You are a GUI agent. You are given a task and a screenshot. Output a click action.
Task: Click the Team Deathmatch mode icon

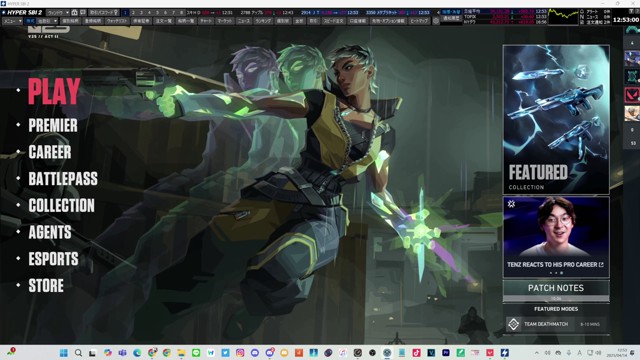tap(513, 324)
